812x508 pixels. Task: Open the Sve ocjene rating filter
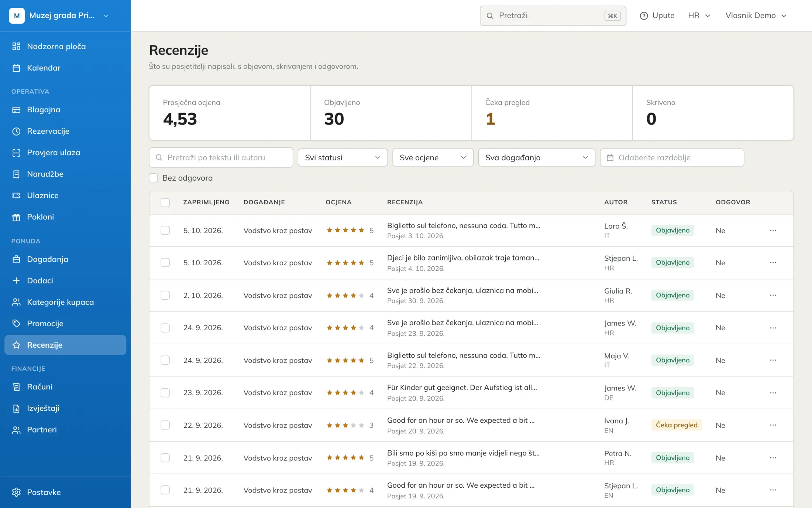click(x=433, y=157)
